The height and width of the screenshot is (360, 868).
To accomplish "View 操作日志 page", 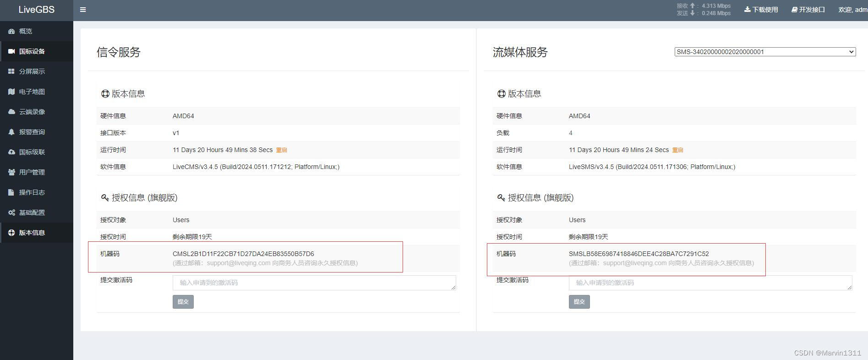I will (37, 192).
